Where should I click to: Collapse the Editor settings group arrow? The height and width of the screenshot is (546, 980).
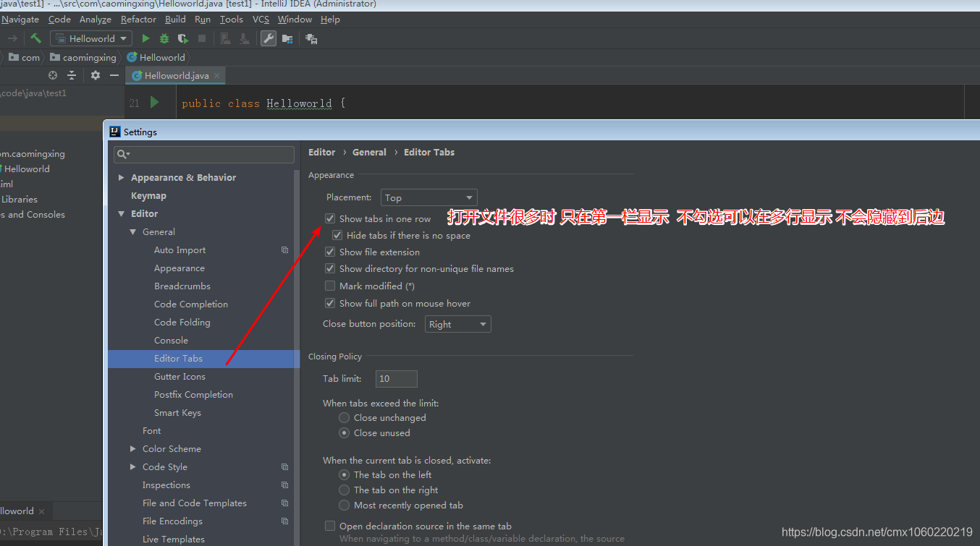point(122,213)
